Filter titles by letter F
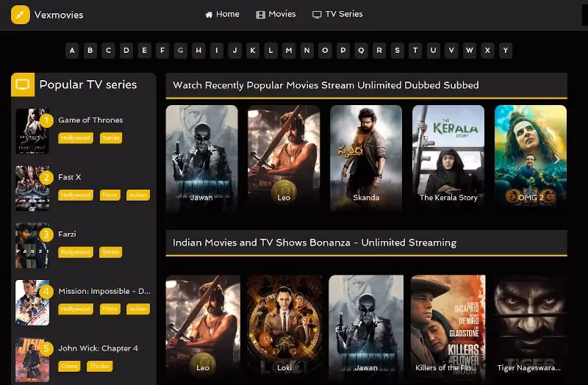This screenshot has height=385, width=588. [x=162, y=50]
